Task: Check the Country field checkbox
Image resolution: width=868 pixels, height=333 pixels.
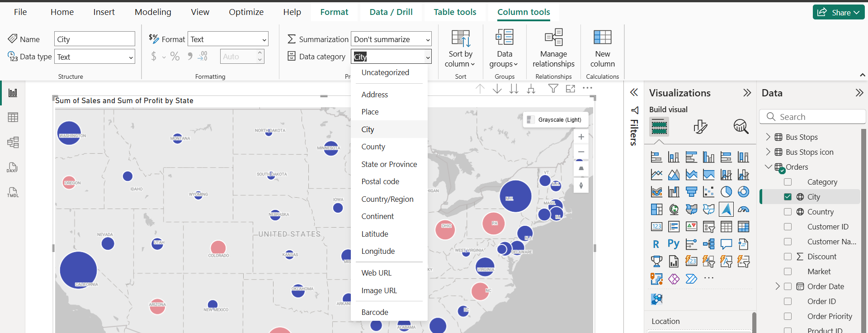Action: coord(788,212)
